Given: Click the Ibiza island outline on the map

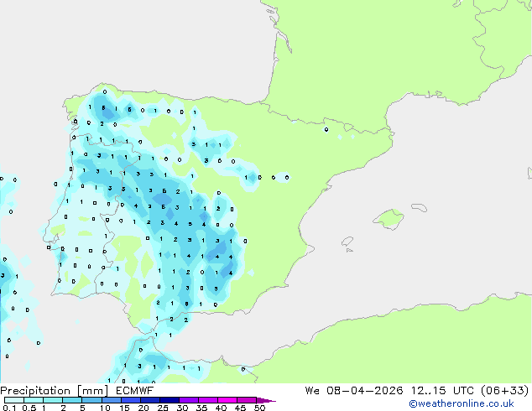Looking at the screenshot, I should coord(347,242).
